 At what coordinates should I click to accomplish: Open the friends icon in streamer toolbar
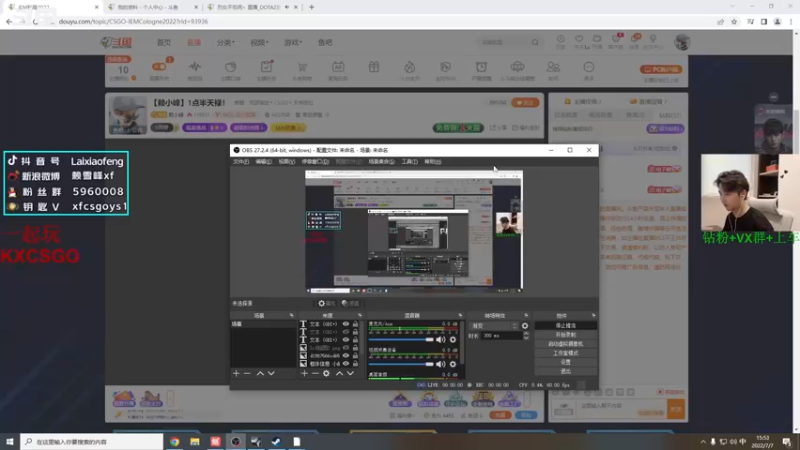coord(553,67)
